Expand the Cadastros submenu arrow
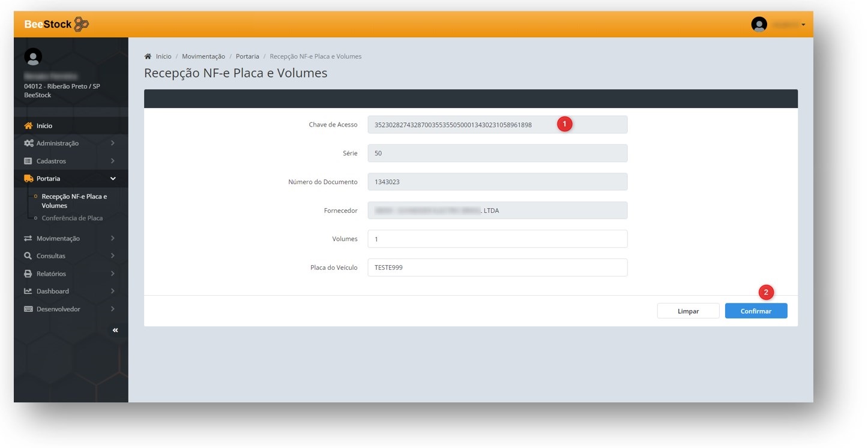The image size is (868, 448). tap(113, 161)
